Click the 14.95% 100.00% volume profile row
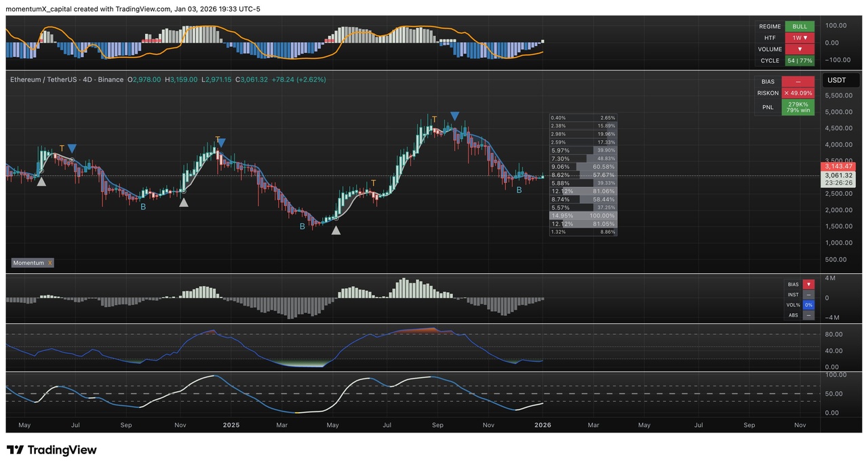The image size is (868, 467). (x=583, y=216)
